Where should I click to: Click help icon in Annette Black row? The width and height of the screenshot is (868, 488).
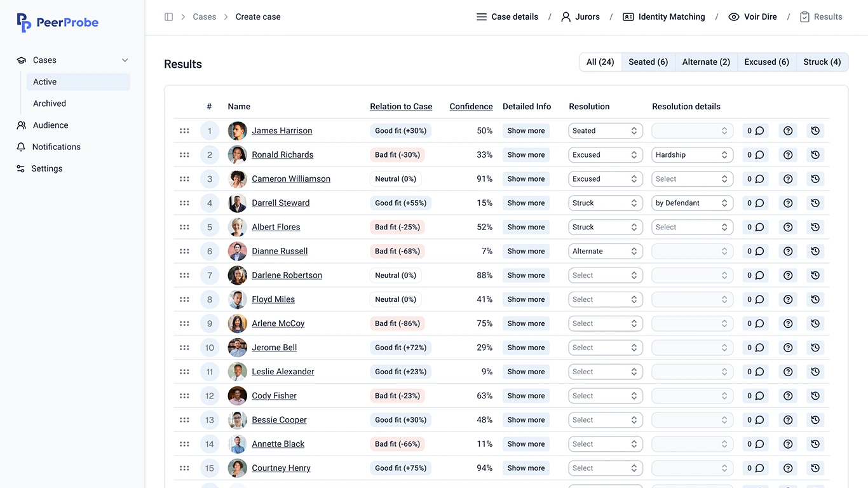pyautogui.click(x=788, y=444)
